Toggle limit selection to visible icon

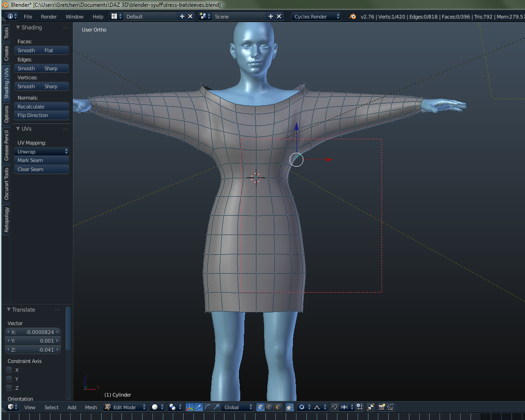click(289, 407)
